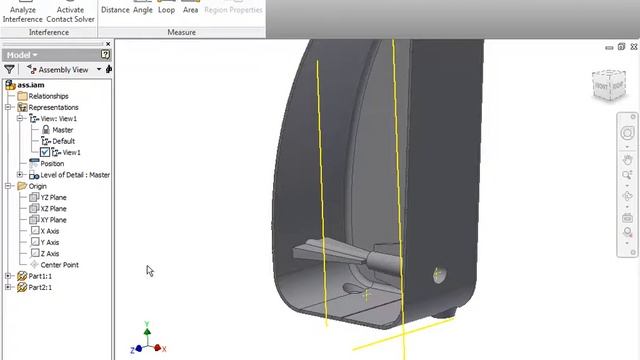This screenshot has height=360, width=640.
Task: Select the Master view representation
Action: click(62, 130)
